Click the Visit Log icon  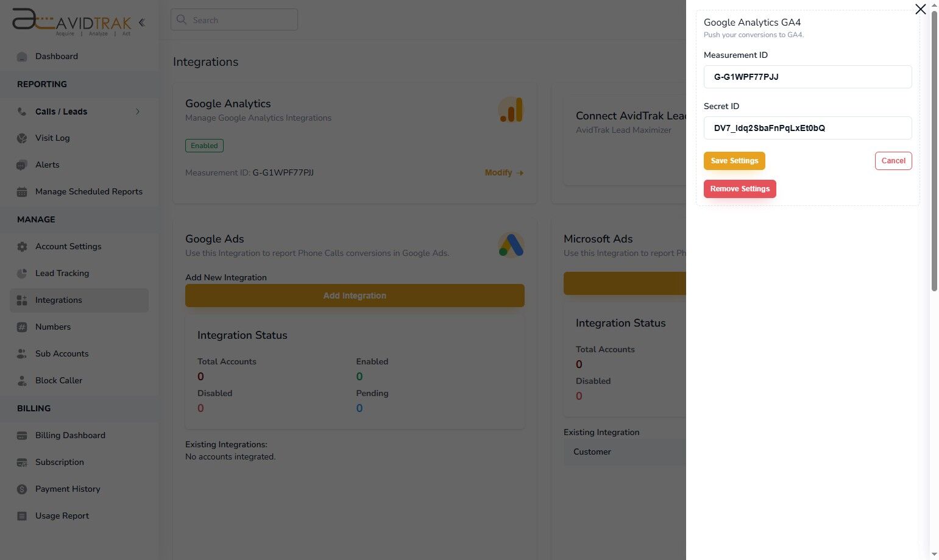coord(22,138)
